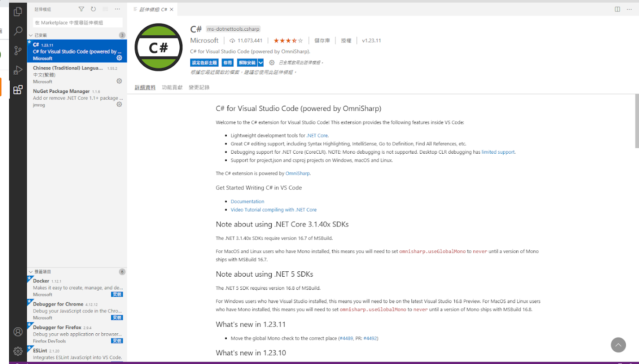Switch to the changelog tab
639x364 pixels.
[199, 87]
